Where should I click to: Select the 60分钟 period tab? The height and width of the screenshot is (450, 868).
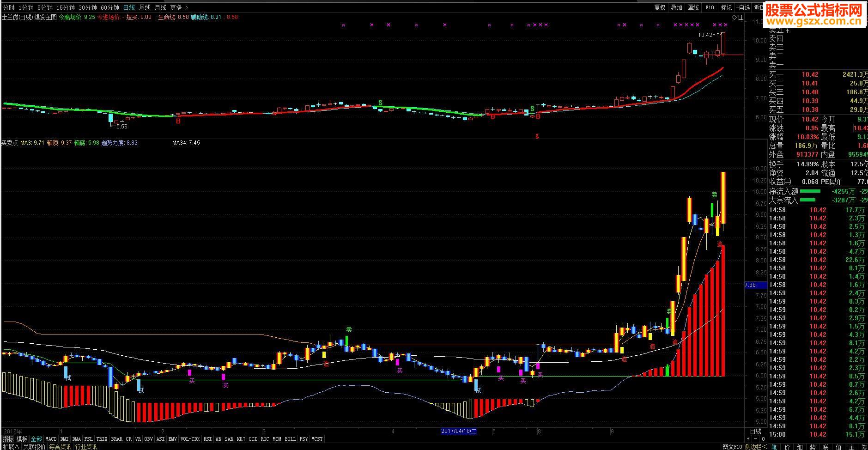[109, 7]
